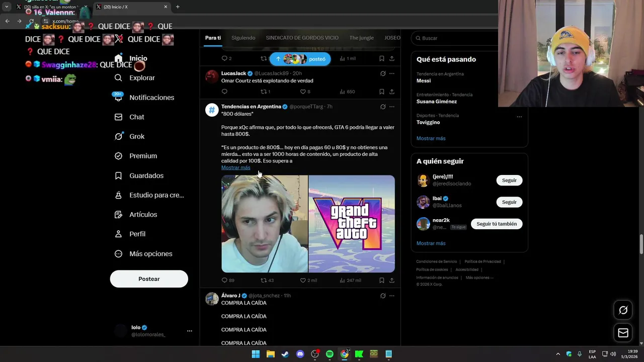The height and width of the screenshot is (362, 644).
Task: Open the xQc photo in post
Action: [x=265, y=224]
